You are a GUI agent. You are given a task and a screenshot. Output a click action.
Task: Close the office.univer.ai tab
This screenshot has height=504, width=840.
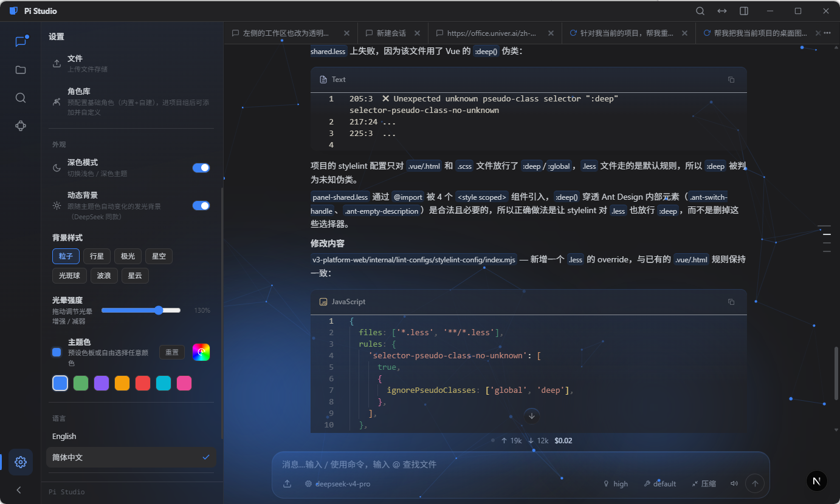[x=551, y=33]
